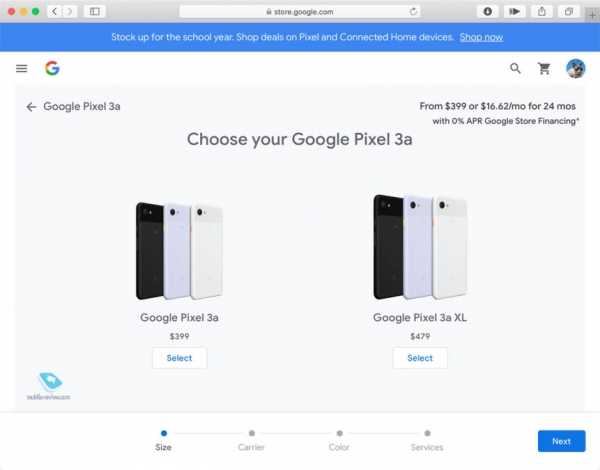The width and height of the screenshot is (600, 470).
Task: Open the store search icon
Action: [x=515, y=68]
